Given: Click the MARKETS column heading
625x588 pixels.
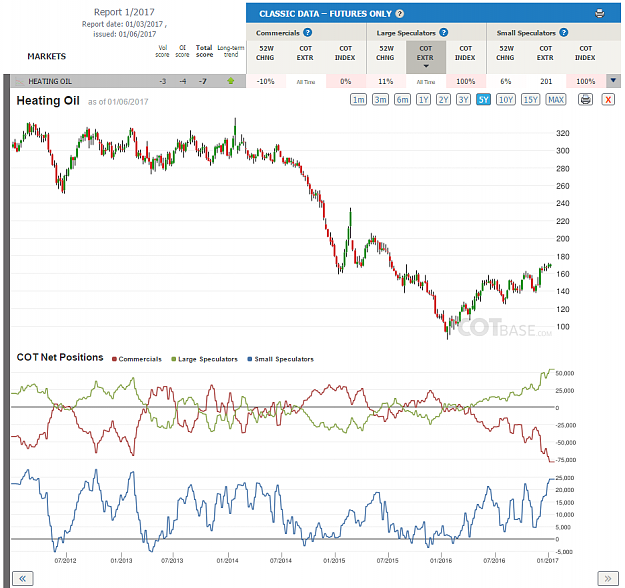Looking at the screenshot, I should 47,56.
